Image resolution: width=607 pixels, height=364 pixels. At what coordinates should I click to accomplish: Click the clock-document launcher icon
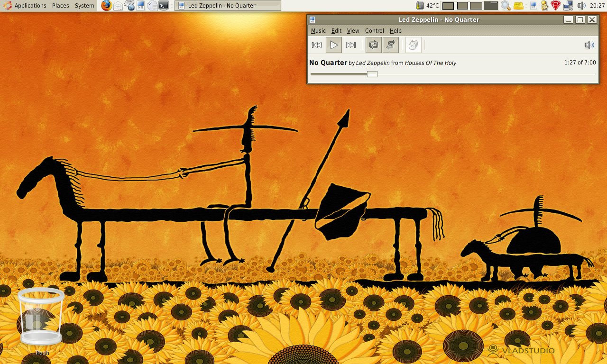pos(152,6)
